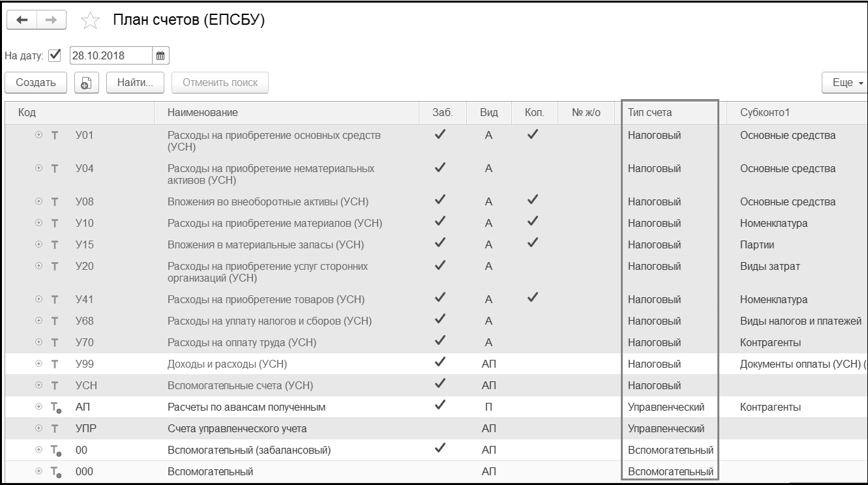
Task: Click the account icon for 000
Action: click(x=55, y=471)
